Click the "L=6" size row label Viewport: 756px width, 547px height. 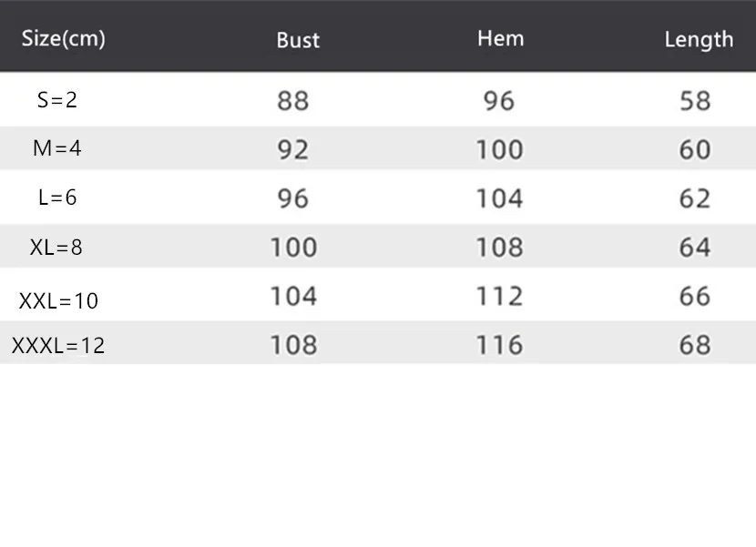pyautogui.click(x=57, y=198)
